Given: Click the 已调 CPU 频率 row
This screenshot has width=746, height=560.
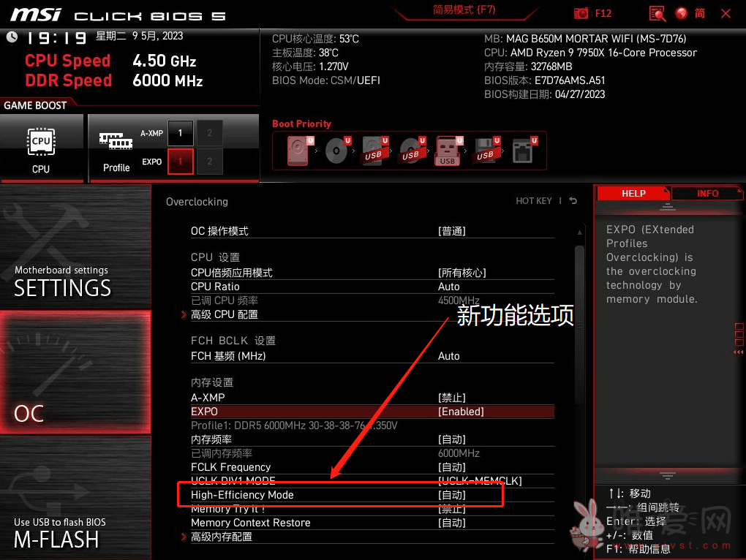Looking at the screenshot, I should [372, 300].
